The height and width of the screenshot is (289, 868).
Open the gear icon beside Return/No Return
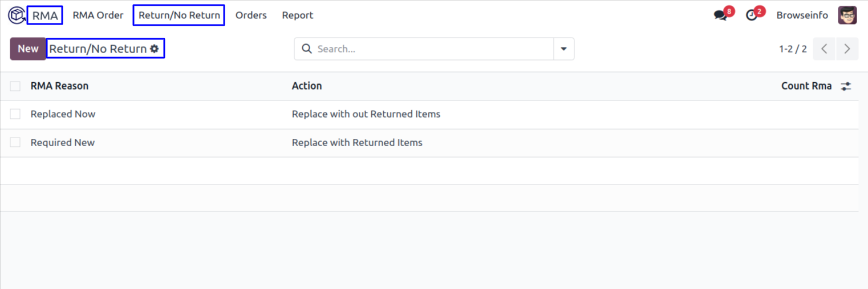pyautogui.click(x=155, y=49)
